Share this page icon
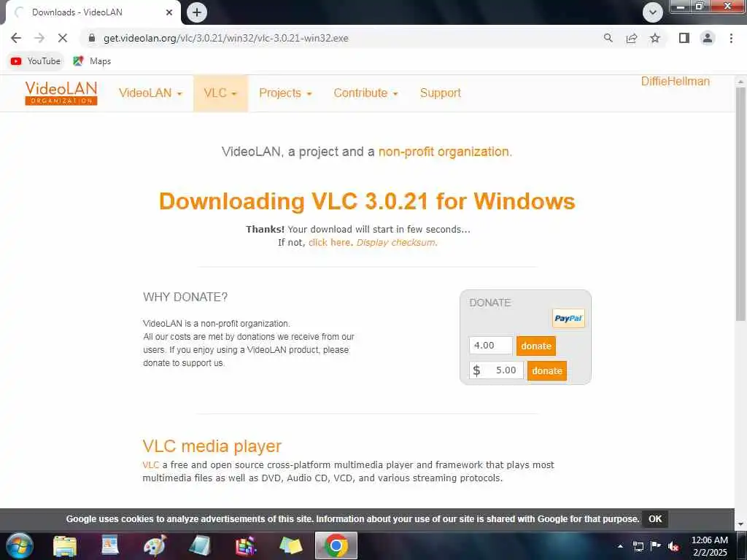Screen dimensions: 747x560 [x=632, y=38]
